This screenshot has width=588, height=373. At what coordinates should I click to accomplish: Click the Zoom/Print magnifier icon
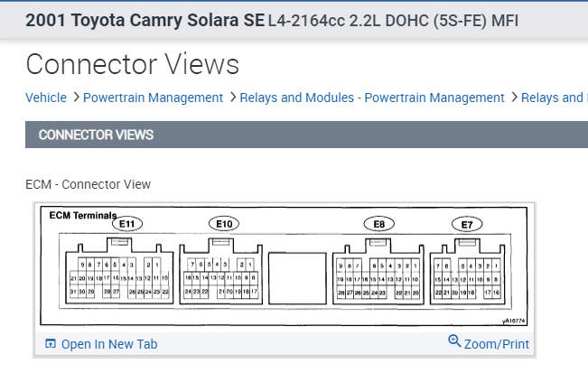click(454, 341)
